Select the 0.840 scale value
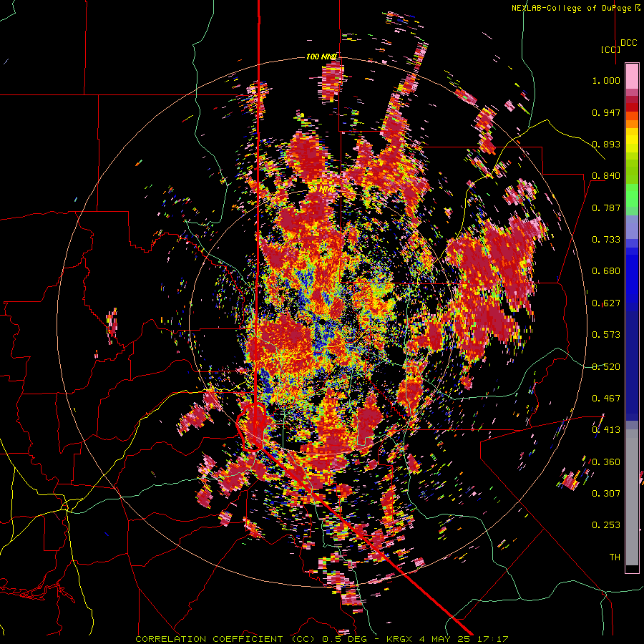Viewport: 644px width, 644px height. [x=606, y=176]
